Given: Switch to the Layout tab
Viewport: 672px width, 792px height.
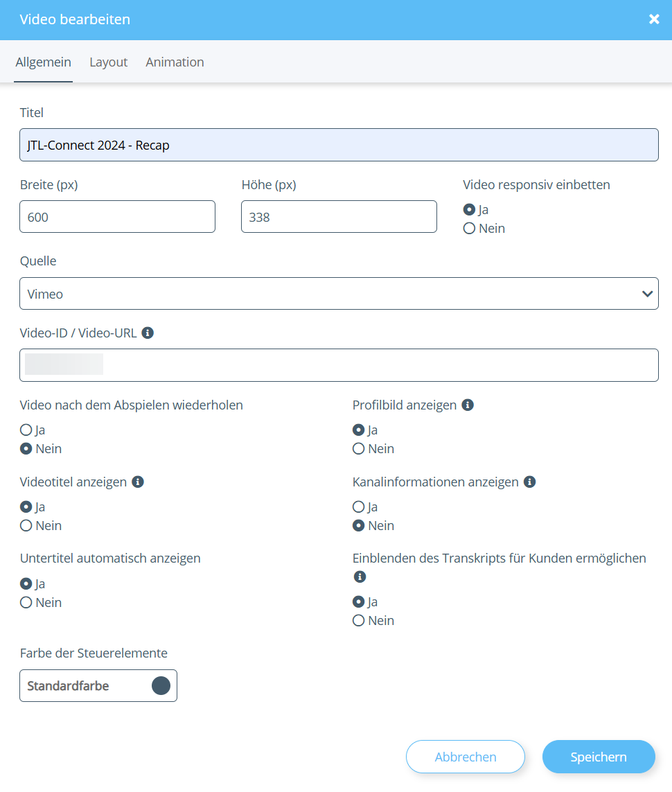Looking at the screenshot, I should [109, 62].
